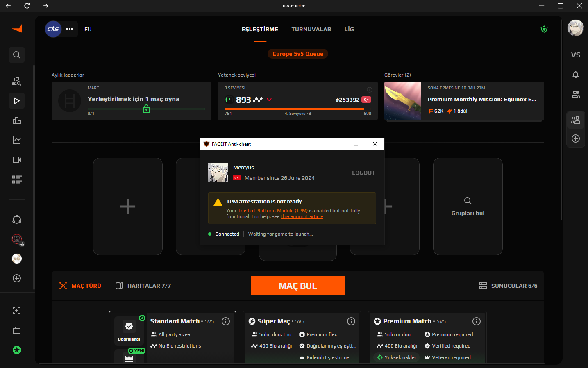Open the notifications bell icon
Viewport: 588px width, 368px height.
click(x=576, y=75)
